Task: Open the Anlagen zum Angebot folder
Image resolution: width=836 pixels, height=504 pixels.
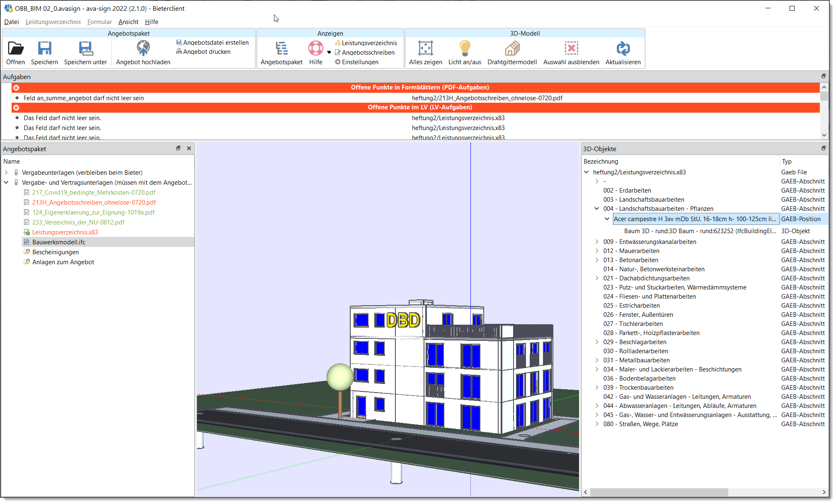Action: 63,262
